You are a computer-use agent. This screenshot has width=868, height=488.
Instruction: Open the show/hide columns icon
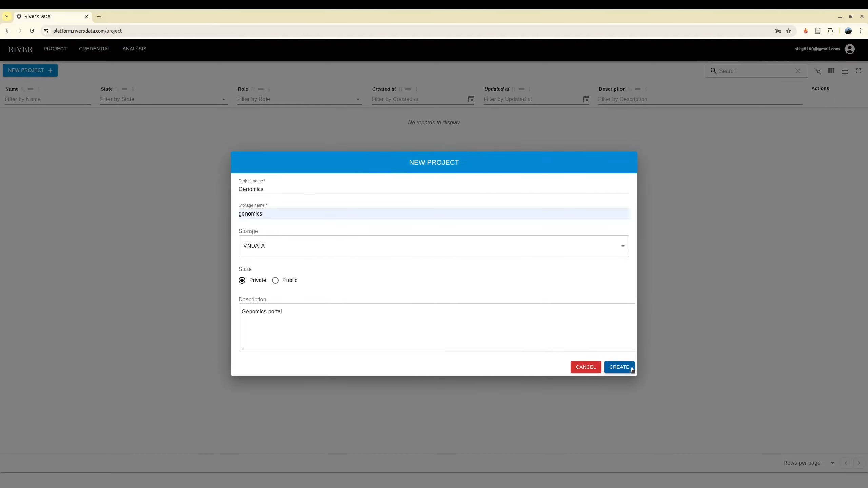[x=831, y=71]
